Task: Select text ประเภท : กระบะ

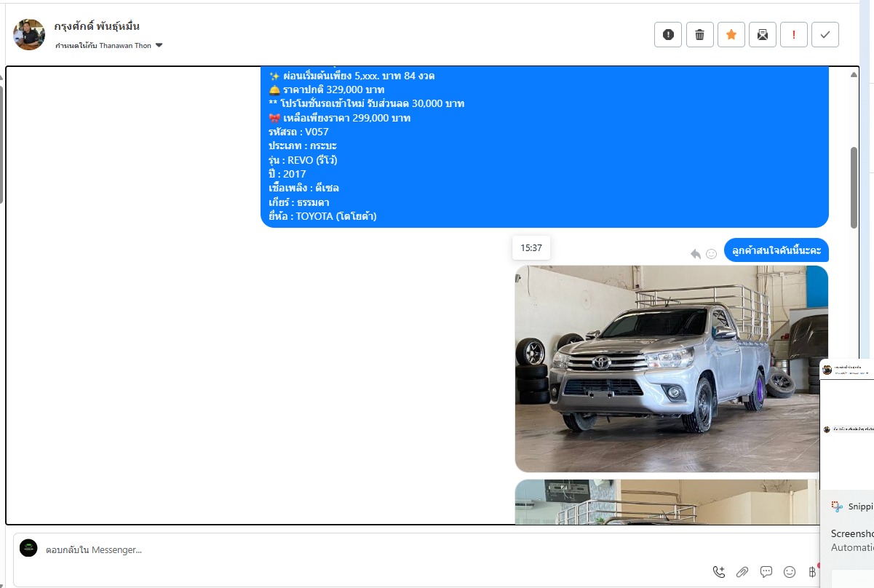Action: [303, 146]
